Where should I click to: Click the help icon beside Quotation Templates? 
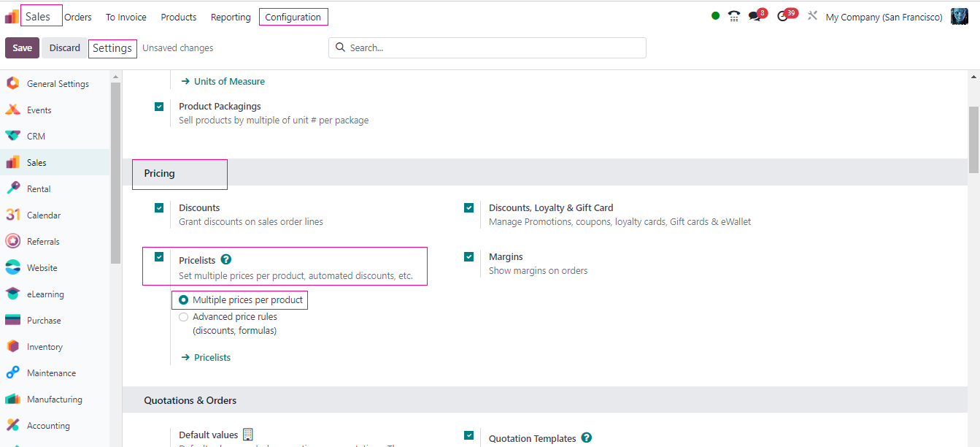point(587,438)
